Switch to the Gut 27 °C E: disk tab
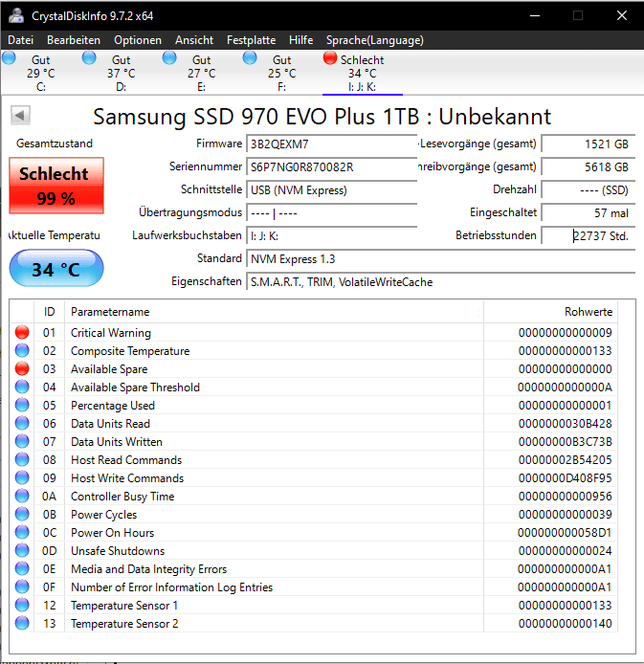Screen dimensions: 644x664 (202, 73)
